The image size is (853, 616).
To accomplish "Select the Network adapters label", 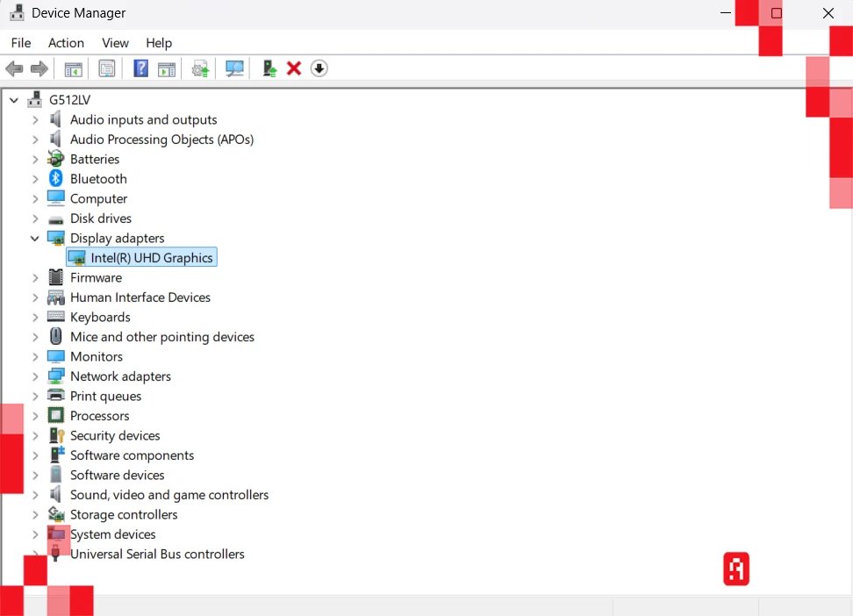I will click(120, 376).
